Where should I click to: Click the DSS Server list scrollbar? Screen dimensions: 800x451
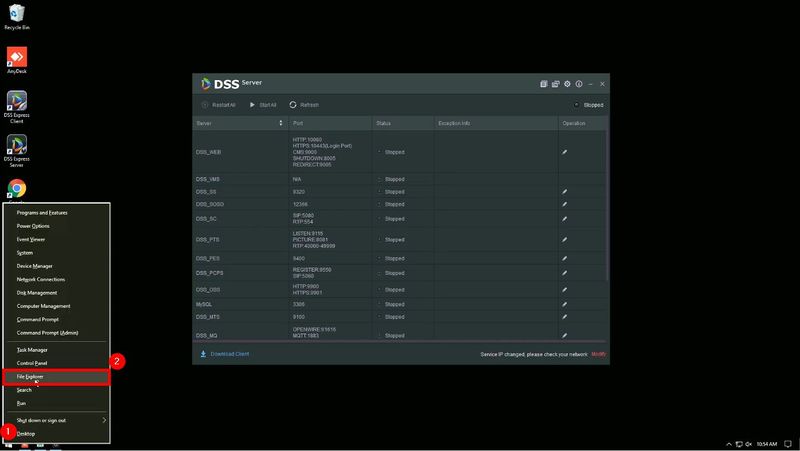[x=607, y=204]
